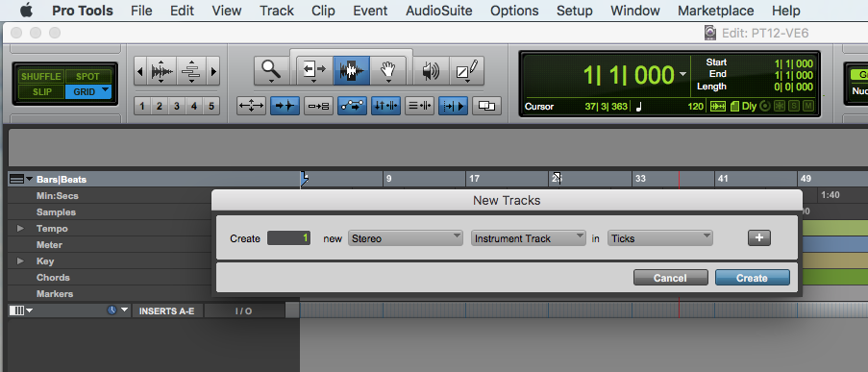Click horizontal zoom in right arrow
This screenshot has height=372, width=868.
coord(213,71)
